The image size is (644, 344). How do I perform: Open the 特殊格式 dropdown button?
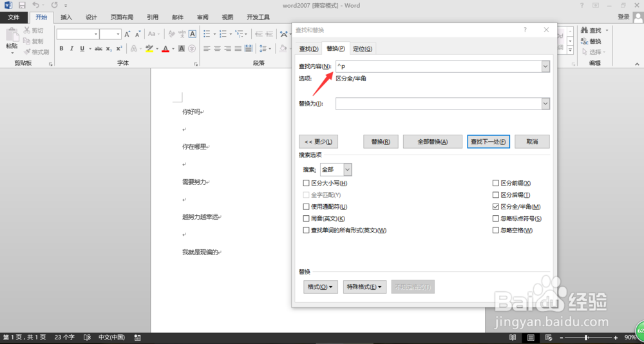tap(365, 287)
